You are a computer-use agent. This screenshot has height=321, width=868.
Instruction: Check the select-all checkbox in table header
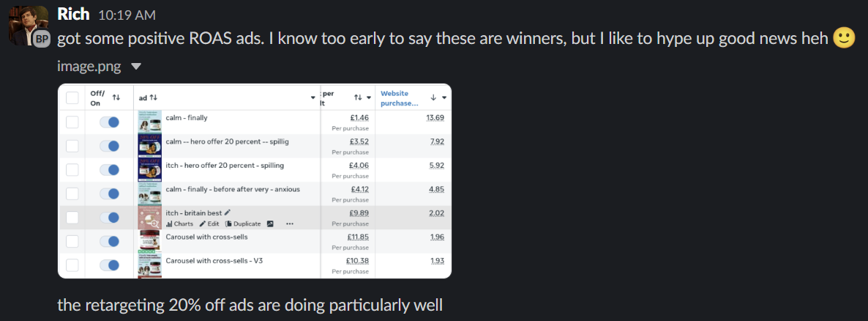72,97
